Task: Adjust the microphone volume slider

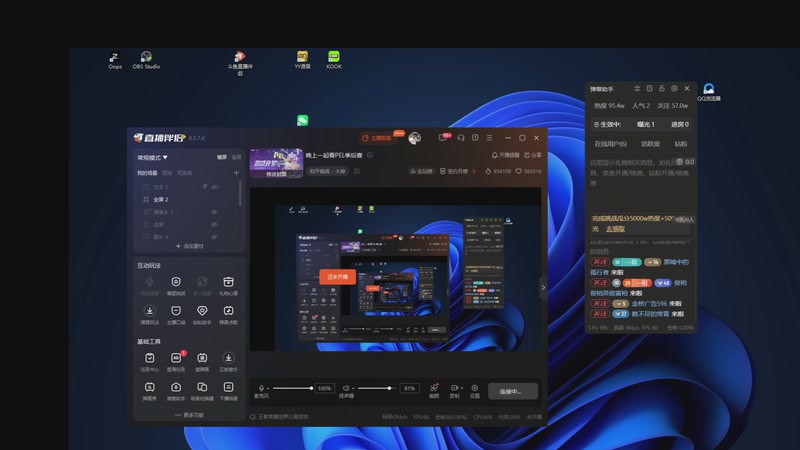Action: point(292,388)
